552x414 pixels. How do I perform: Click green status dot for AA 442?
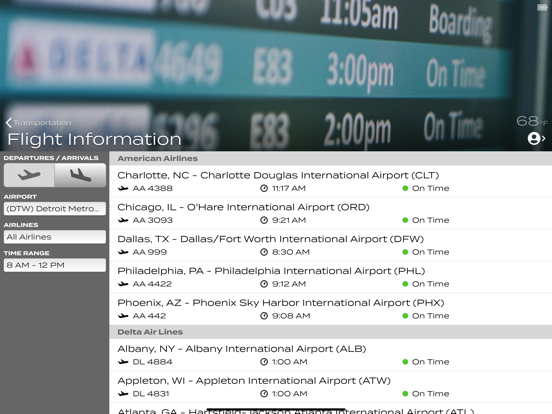[405, 316]
